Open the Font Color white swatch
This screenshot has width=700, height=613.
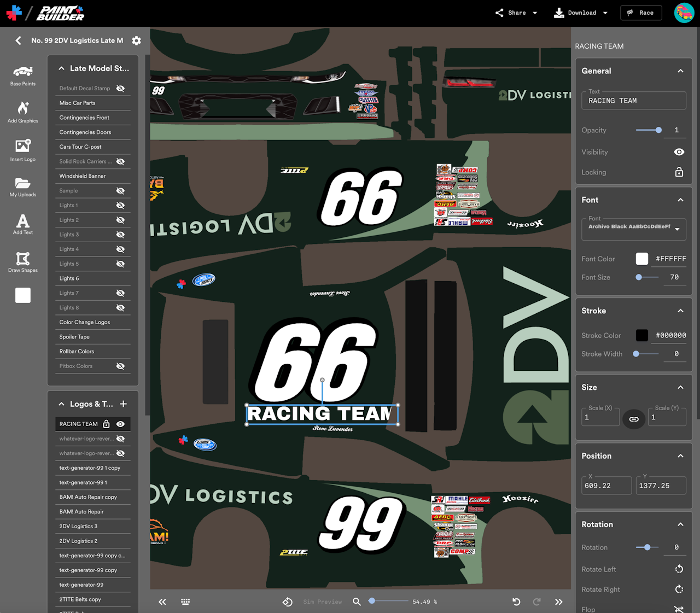pos(642,259)
